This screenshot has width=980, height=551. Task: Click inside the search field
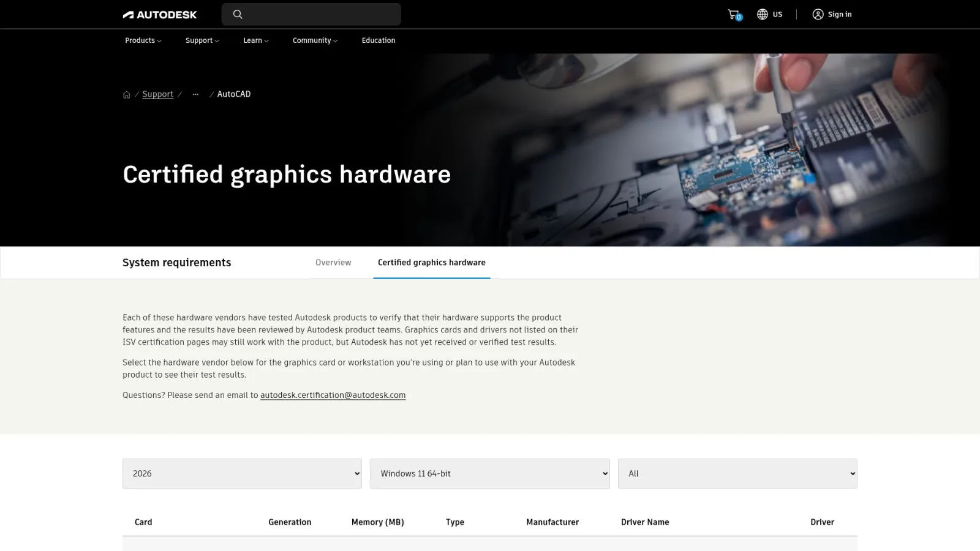[x=311, y=14]
